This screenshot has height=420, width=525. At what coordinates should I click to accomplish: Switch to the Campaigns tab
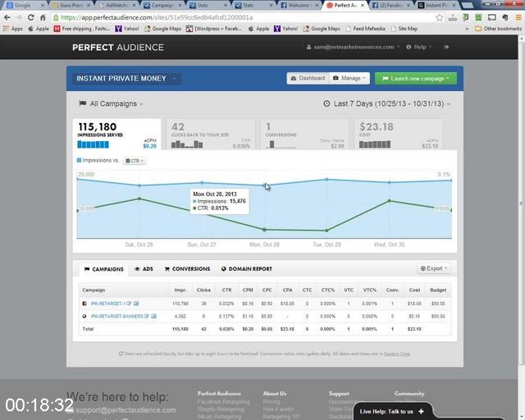[104, 269]
